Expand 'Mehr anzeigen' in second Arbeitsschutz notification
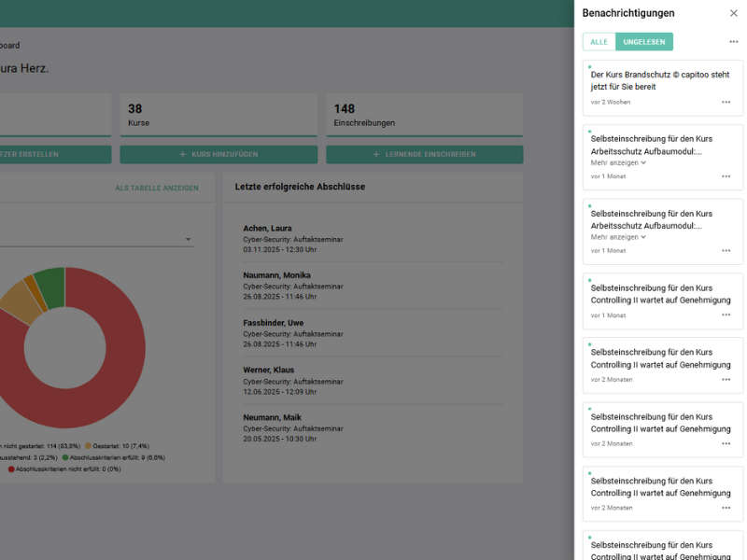Viewport: 747px width, 560px height. pos(618,237)
